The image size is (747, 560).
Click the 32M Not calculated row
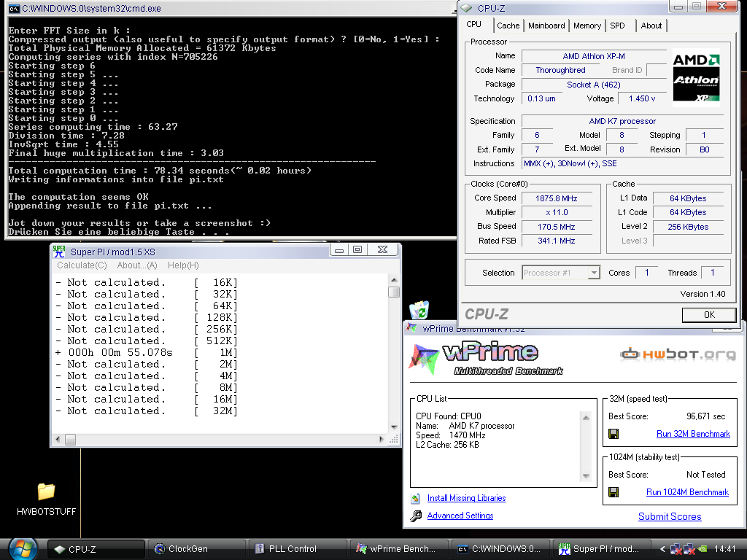click(147, 411)
